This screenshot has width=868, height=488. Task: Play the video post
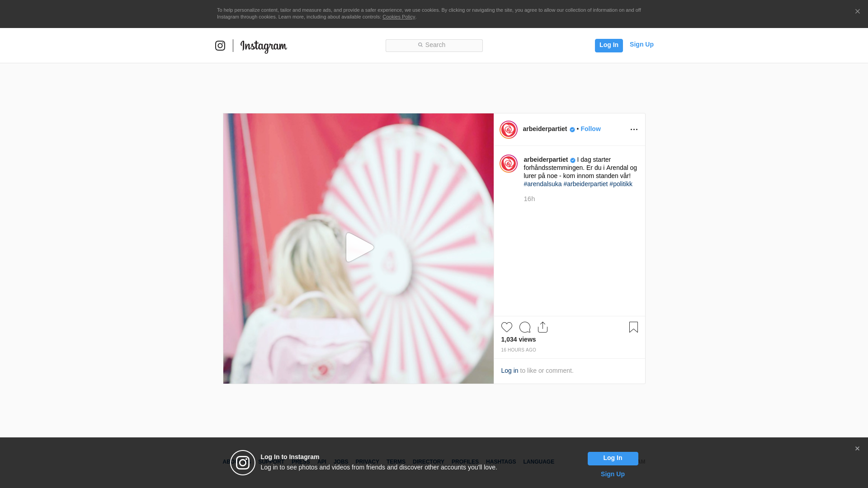pyautogui.click(x=359, y=248)
